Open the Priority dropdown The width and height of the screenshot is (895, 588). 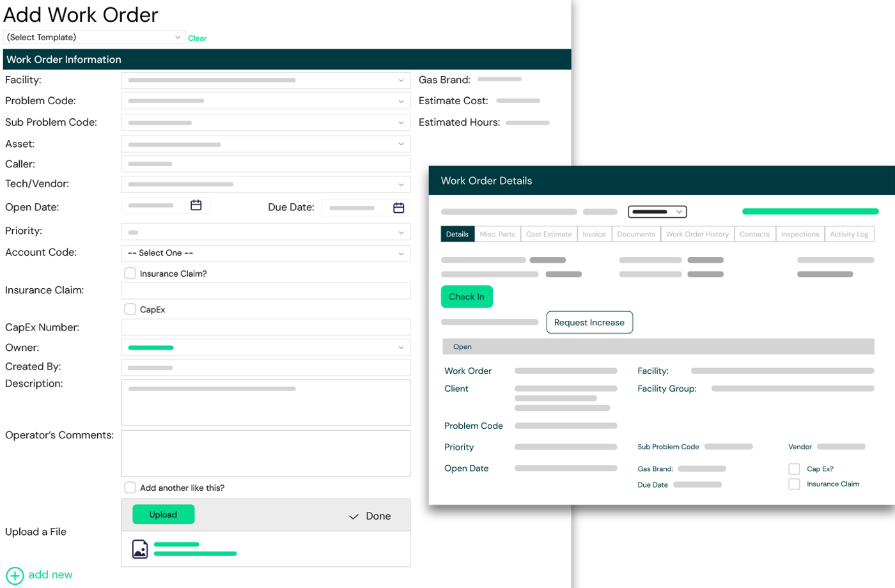pyautogui.click(x=266, y=233)
